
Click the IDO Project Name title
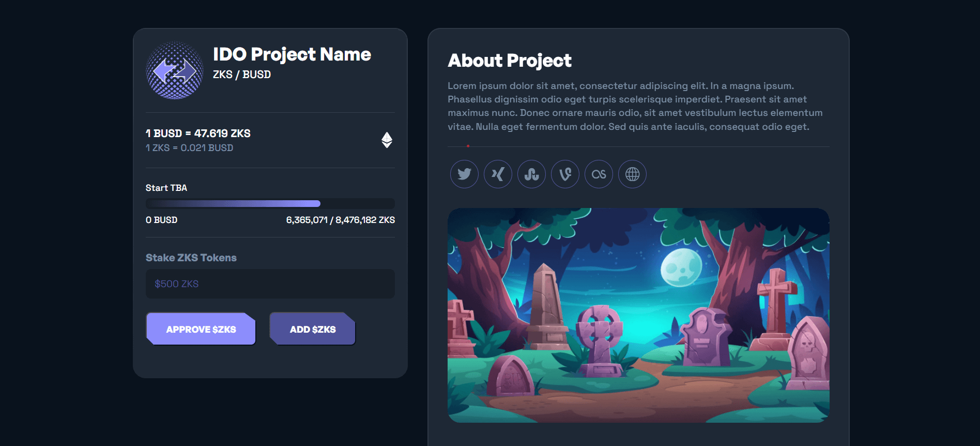(x=292, y=54)
